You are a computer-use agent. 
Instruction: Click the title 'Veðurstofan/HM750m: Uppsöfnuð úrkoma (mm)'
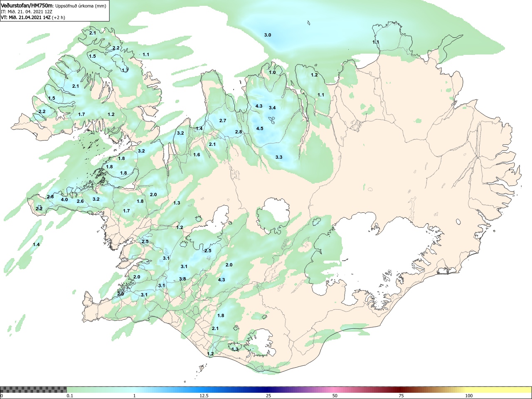[54, 6]
